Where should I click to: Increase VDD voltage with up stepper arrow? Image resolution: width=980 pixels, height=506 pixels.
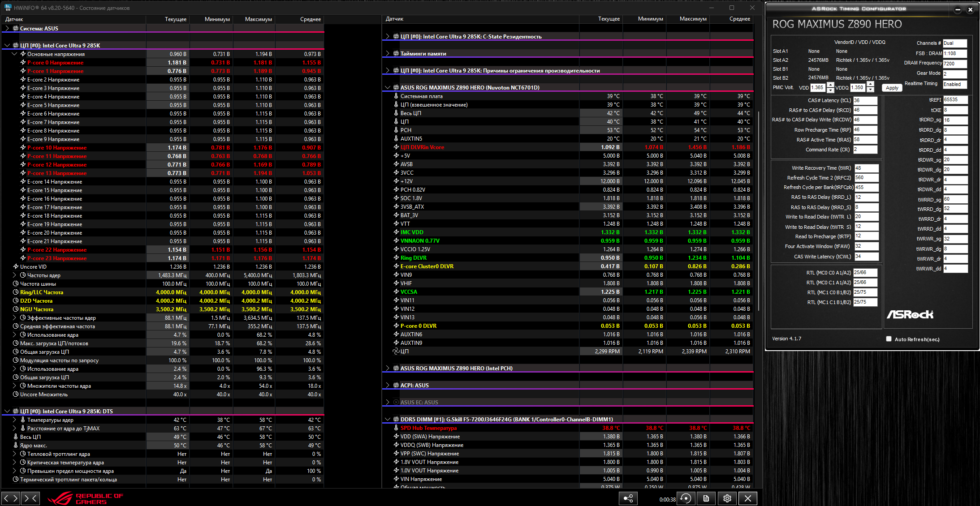[x=830, y=85]
